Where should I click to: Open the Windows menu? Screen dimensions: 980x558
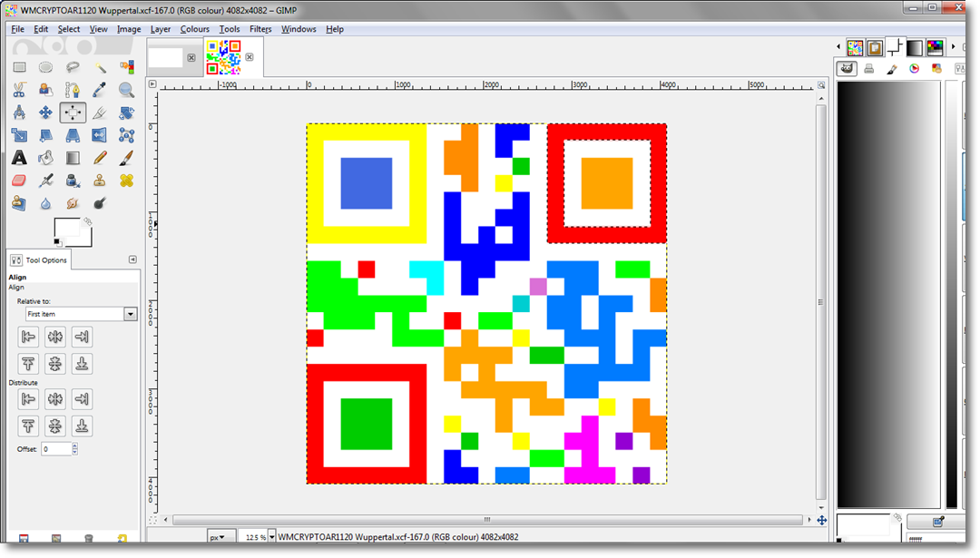[299, 29]
